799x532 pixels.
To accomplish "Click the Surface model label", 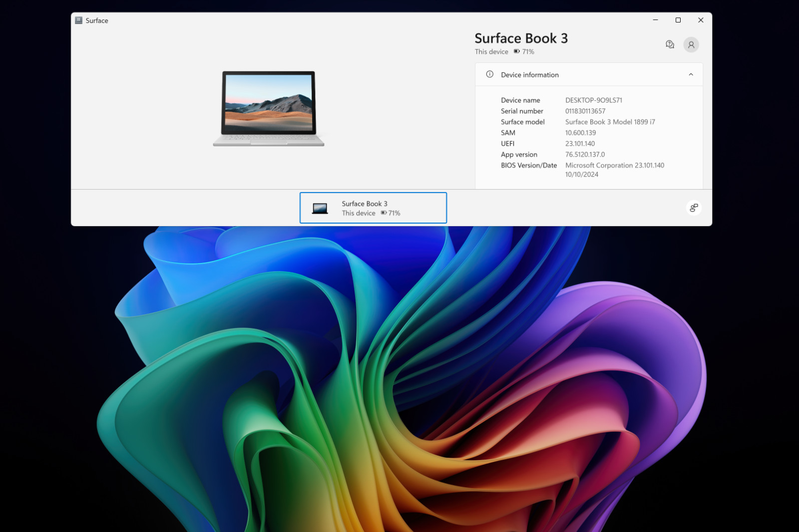I will click(523, 122).
